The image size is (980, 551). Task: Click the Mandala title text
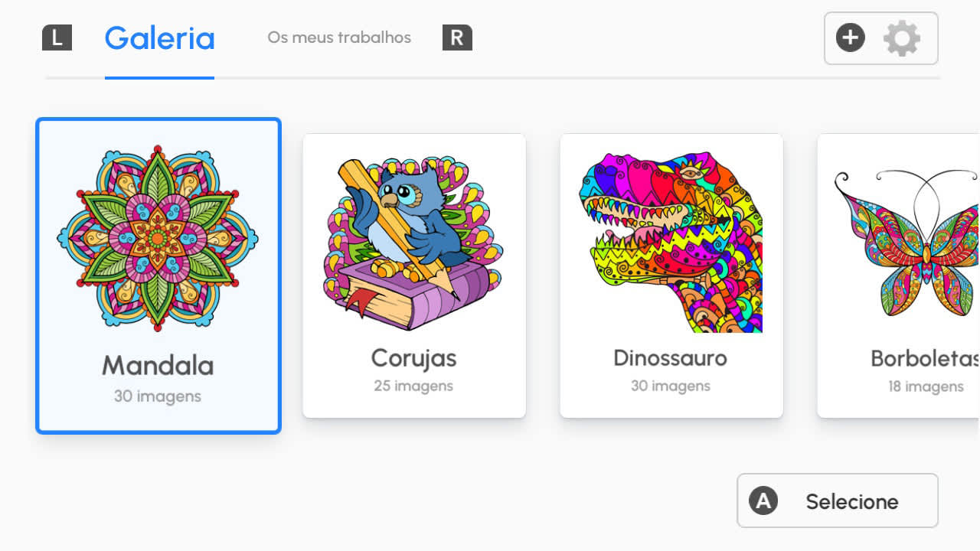point(158,365)
